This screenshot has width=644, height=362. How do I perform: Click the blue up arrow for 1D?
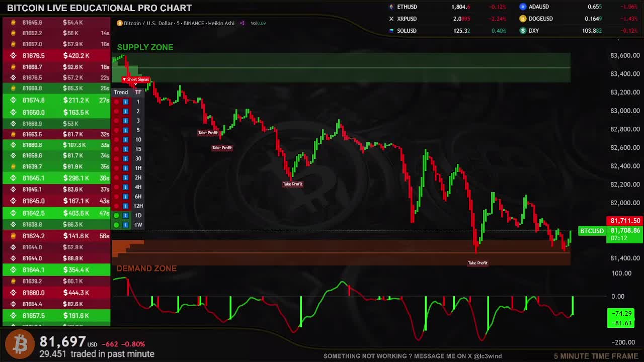coord(125,215)
